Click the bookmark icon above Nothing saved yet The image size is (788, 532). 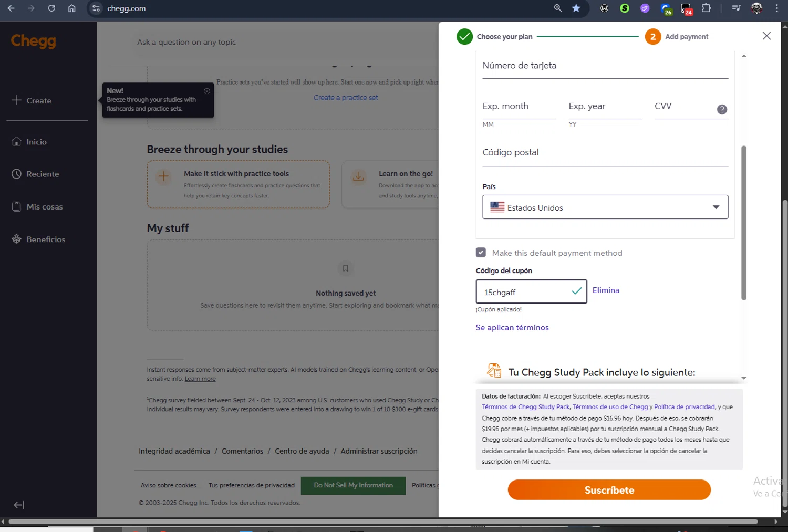tap(345, 268)
